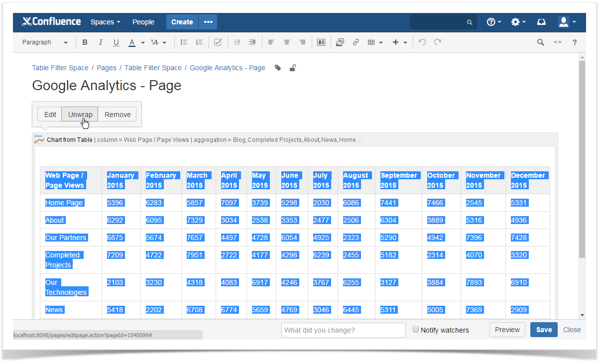Insert a task list checkbox item
This screenshot has height=364, width=603.
coord(218,43)
